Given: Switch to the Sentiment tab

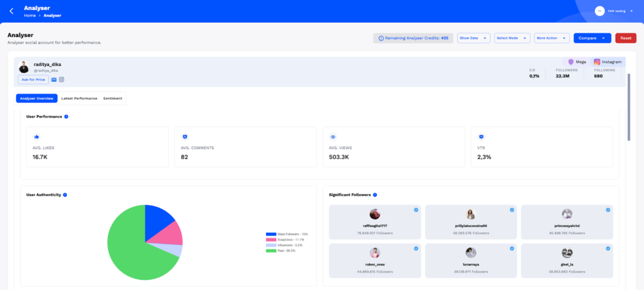Looking at the screenshot, I should point(113,98).
